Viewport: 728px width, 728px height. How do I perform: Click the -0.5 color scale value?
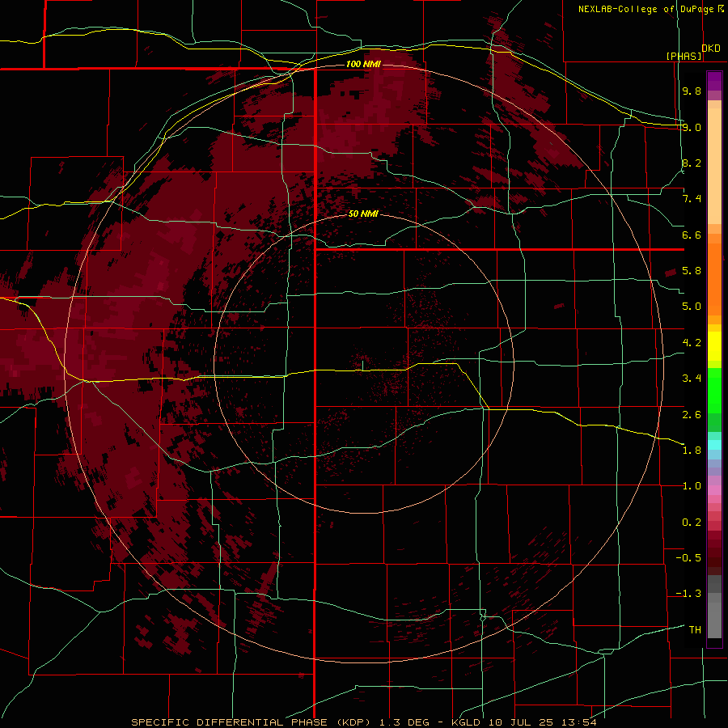click(x=688, y=558)
